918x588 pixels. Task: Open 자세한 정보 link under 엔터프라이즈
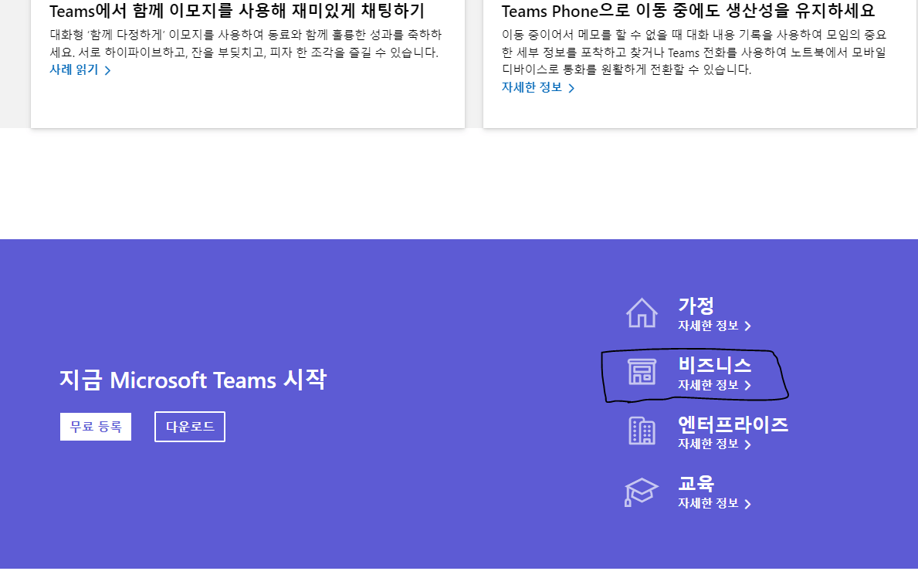pyautogui.click(x=714, y=444)
